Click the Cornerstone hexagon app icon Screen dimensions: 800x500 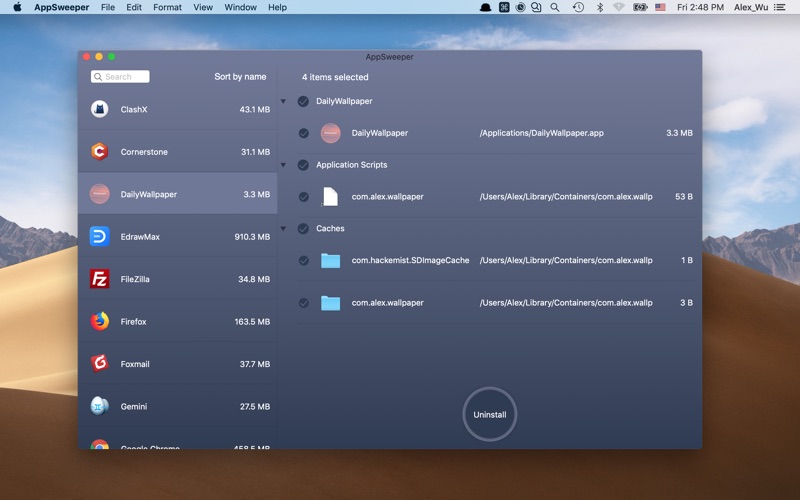pyautogui.click(x=99, y=152)
